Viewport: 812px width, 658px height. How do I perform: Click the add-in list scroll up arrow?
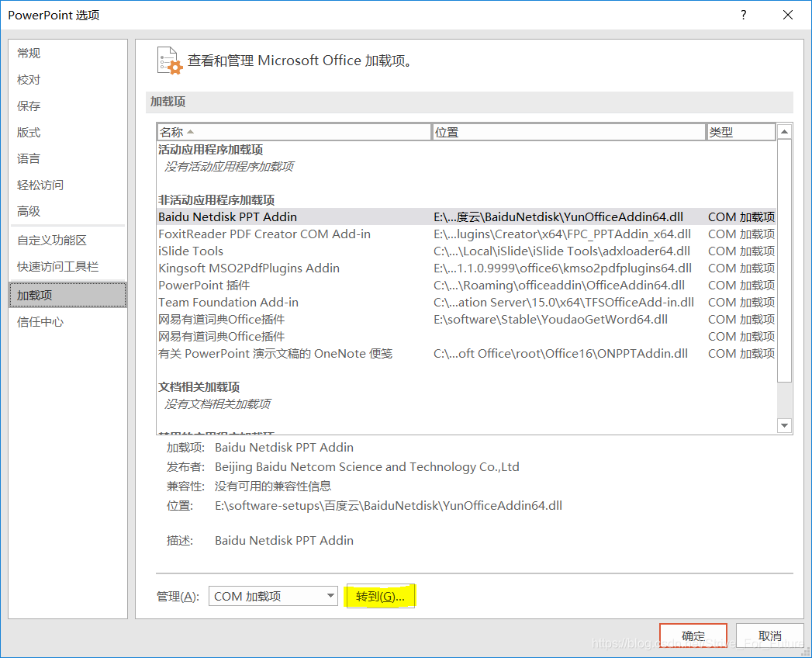(785, 132)
